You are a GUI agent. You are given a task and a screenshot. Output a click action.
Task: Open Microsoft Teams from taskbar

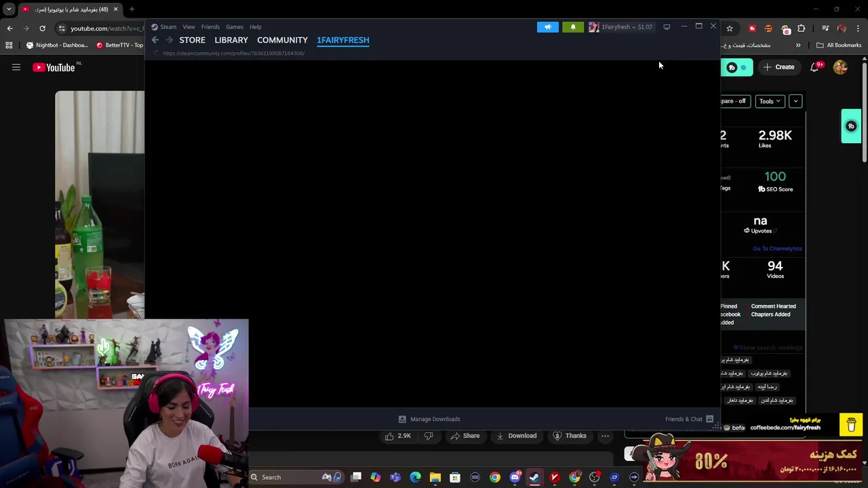point(395,477)
